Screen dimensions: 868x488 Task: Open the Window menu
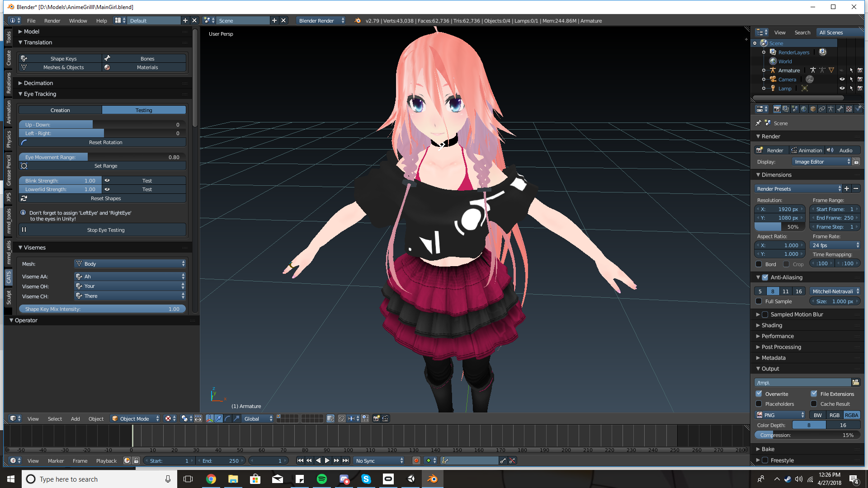(78, 20)
